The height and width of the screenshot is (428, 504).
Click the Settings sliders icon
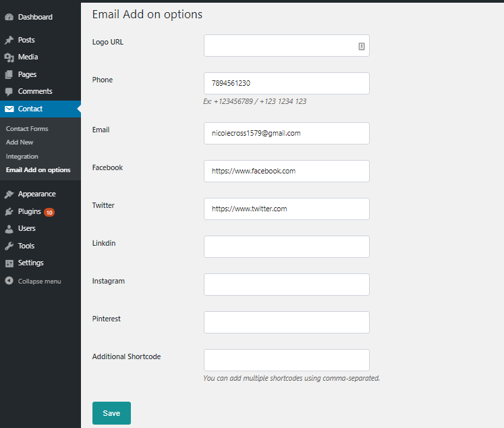(x=9, y=263)
